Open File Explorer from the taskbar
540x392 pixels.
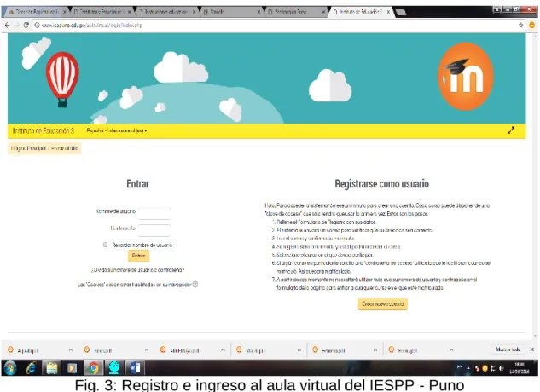pos(52,368)
